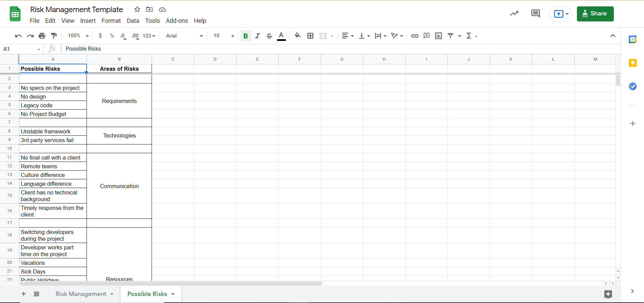Image resolution: width=644 pixels, height=303 pixels.
Task: Star the Risk Management Template document
Action: click(x=137, y=9)
